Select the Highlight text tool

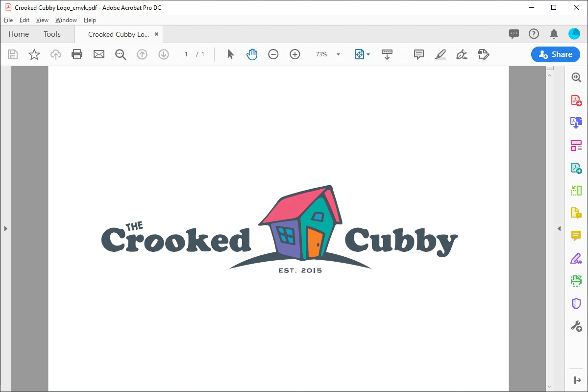tap(440, 54)
